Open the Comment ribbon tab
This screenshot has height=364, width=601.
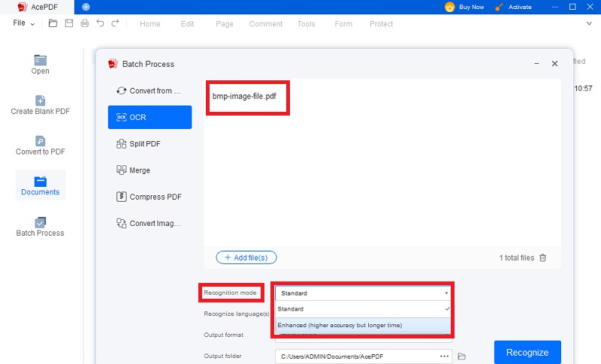(266, 24)
